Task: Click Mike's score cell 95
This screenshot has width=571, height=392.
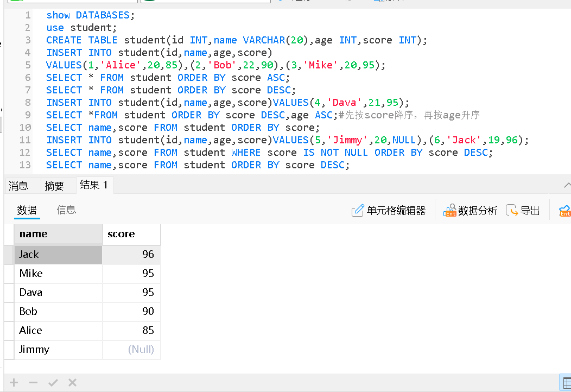Action: [x=131, y=273]
